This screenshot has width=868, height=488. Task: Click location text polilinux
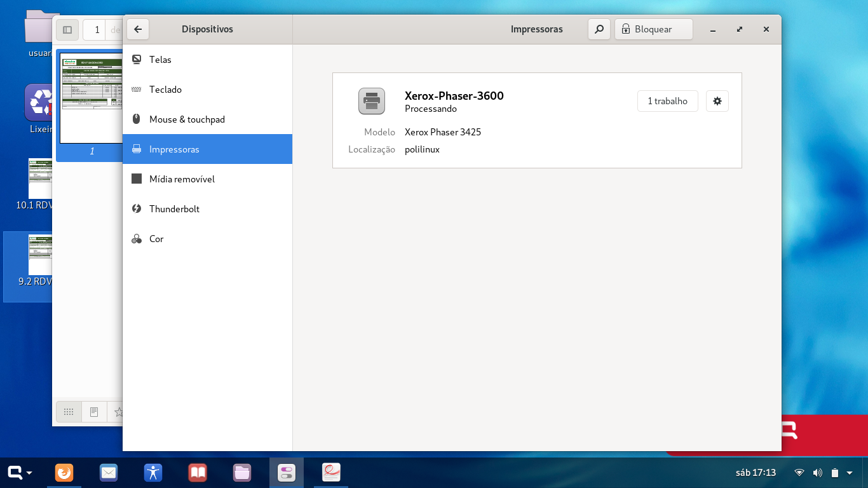coord(422,149)
